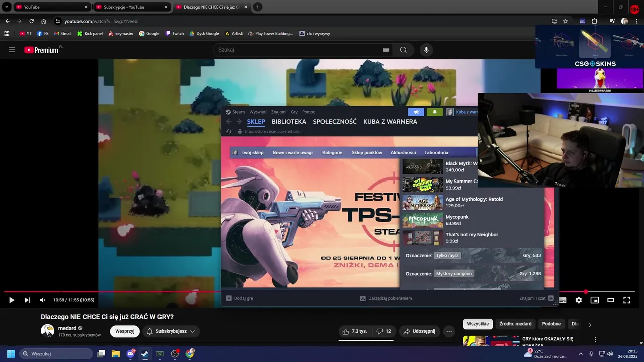644x362 pixels.
Task: Play the paused video
Action: [x=12, y=300]
